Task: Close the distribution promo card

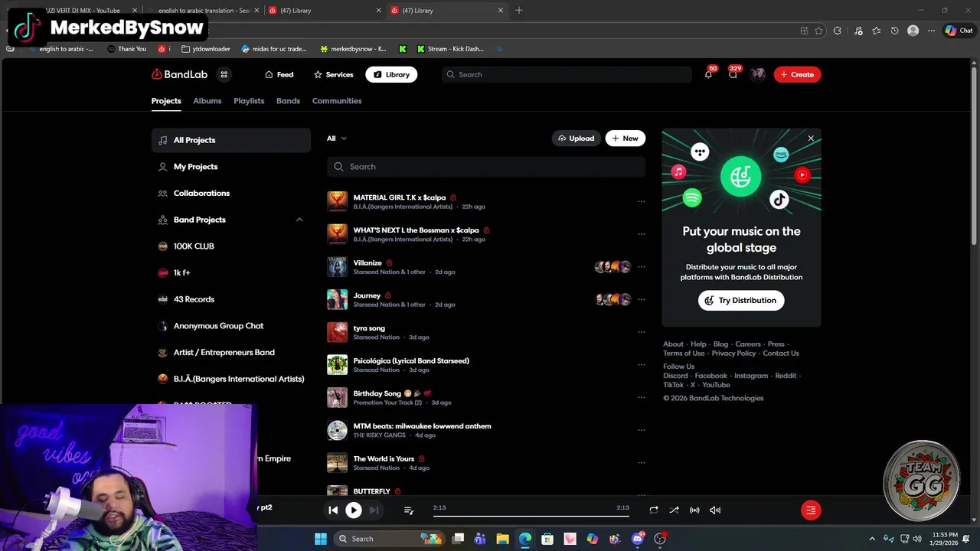Action: [x=811, y=139]
